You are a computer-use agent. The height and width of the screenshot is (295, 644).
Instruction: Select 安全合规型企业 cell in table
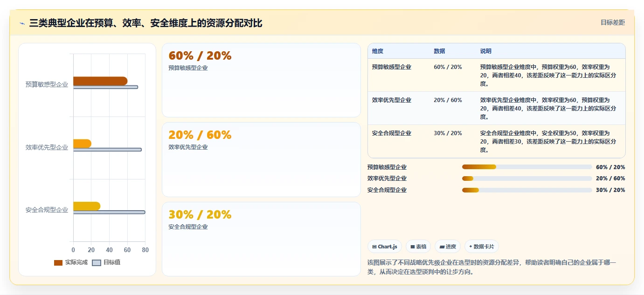[x=392, y=133]
